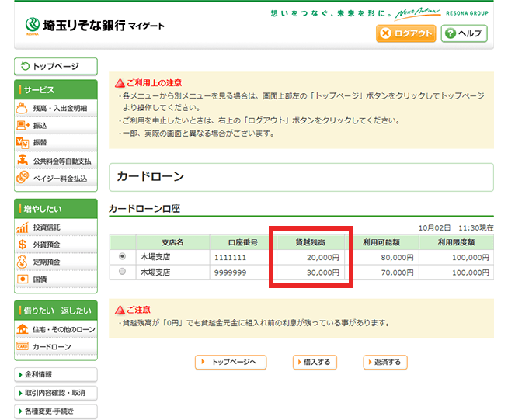The image size is (508, 420).
Task: Click the bar chart icon for 投資信託
Action: 22,227
